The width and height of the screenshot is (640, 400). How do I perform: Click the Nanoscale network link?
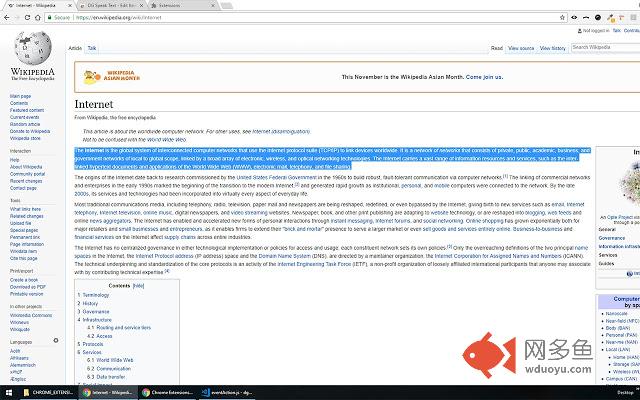click(x=616, y=313)
